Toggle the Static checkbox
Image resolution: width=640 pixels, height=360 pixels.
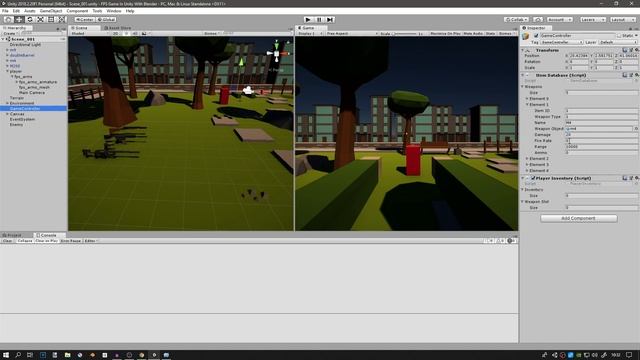coord(619,36)
